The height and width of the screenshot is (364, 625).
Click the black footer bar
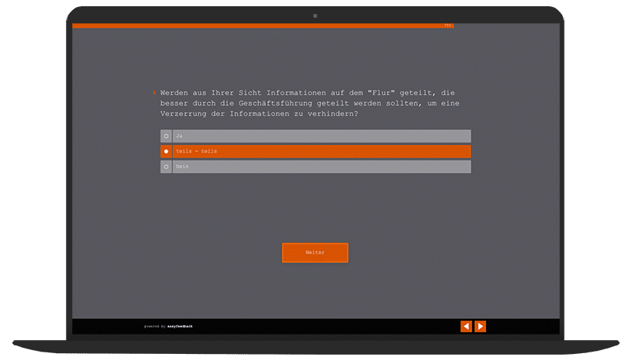(x=326, y=327)
